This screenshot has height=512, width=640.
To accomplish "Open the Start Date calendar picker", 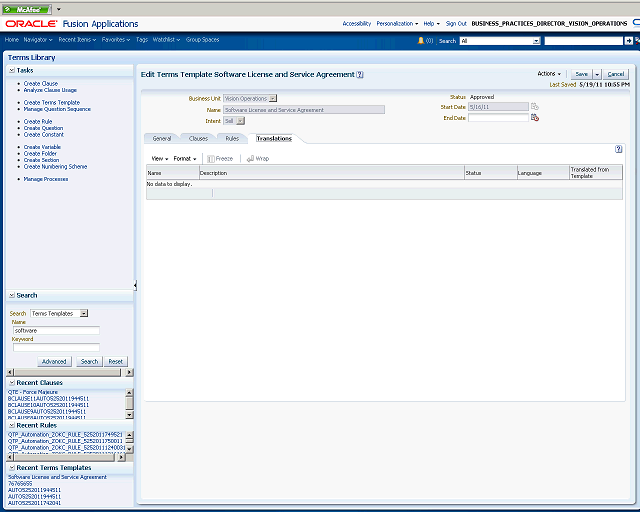I will pos(535,107).
